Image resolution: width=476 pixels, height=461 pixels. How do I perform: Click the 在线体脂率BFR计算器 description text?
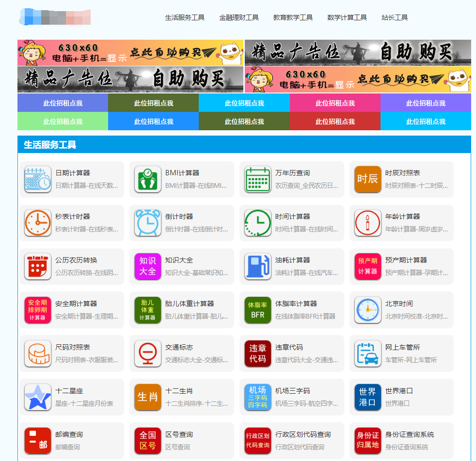(x=305, y=316)
